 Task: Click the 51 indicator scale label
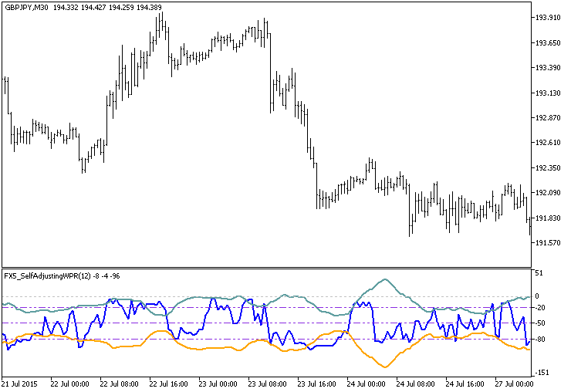click(x=540, y=273)
